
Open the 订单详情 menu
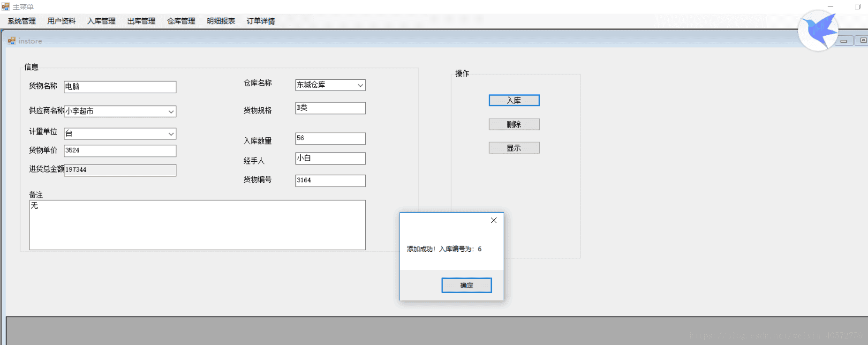(261, 21)
